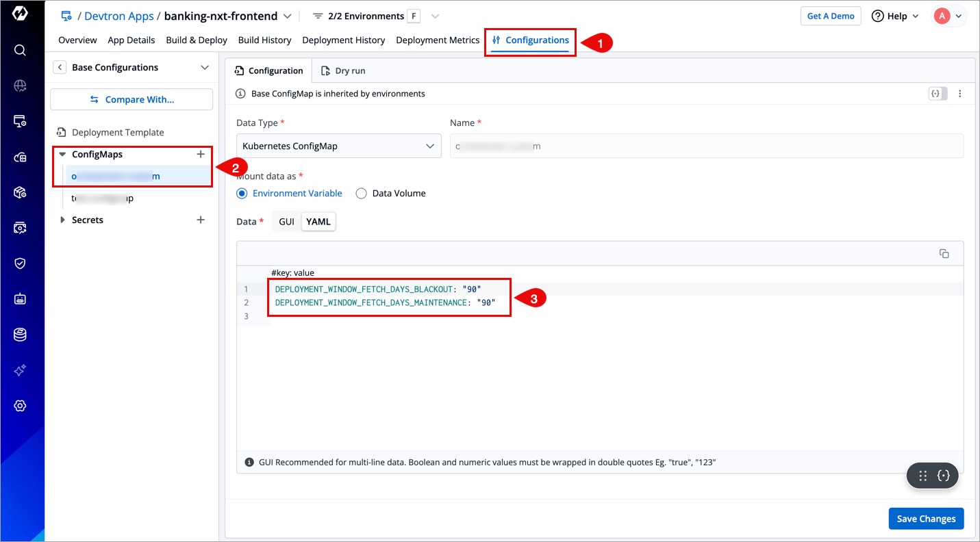
Task: Copy the YAML data with copy icon
Action: (x=944, y=253)
